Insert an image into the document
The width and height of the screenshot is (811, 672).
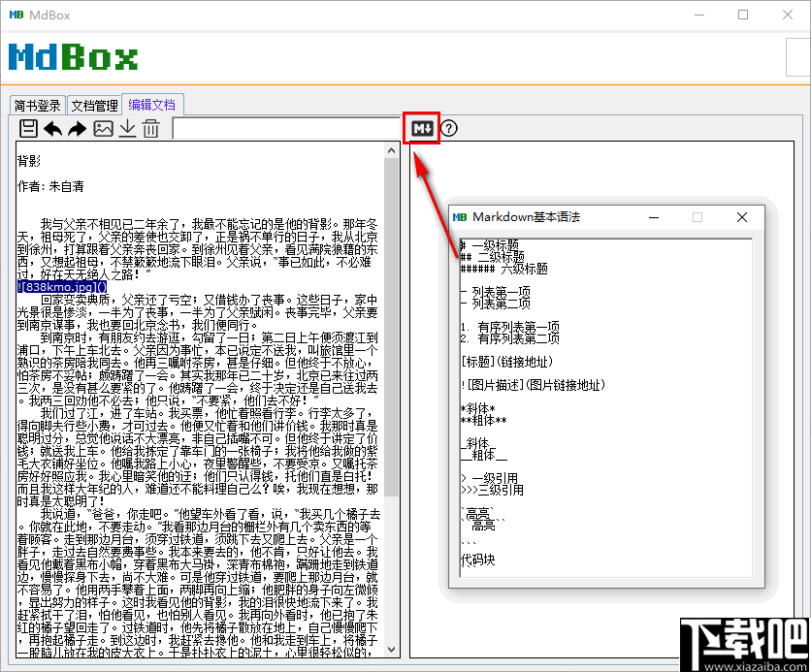click(x=103, y=127)
